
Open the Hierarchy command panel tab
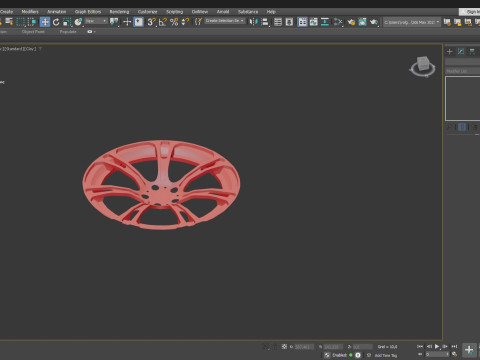472,51
